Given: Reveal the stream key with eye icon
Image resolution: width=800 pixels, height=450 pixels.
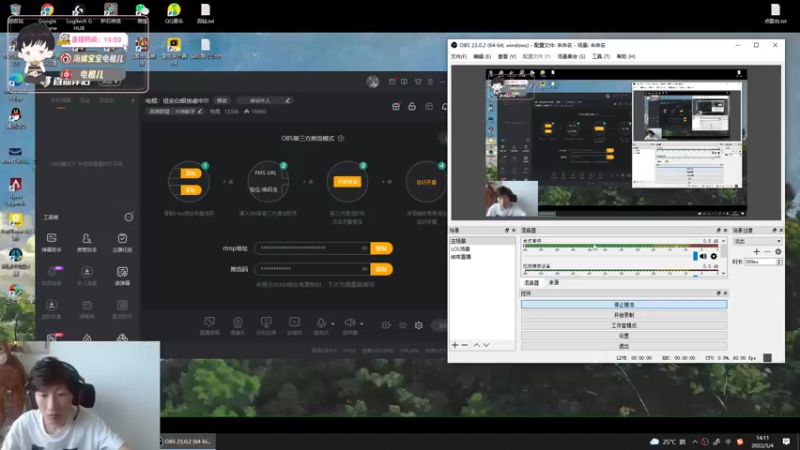Looking at the screenshot, I should [364, 268].
